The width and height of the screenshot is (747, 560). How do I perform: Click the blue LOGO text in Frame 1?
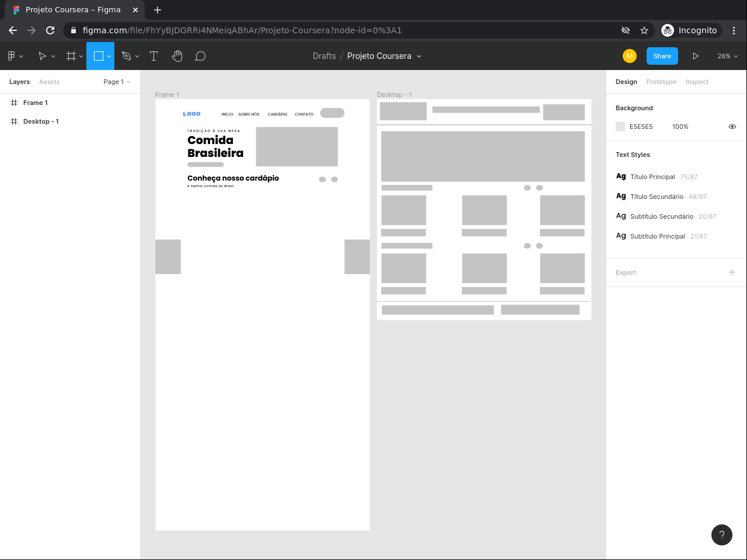coord(191,114)
